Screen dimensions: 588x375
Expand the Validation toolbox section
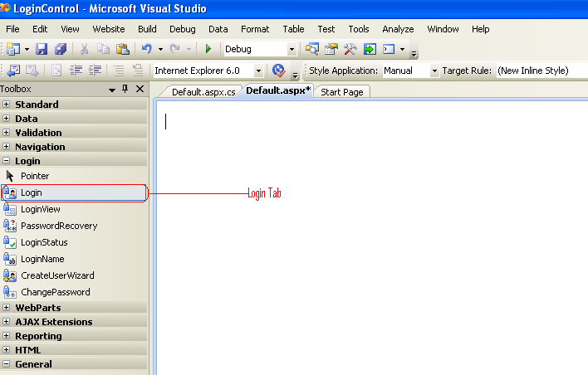pyautogui.click(x=7, y=133)
